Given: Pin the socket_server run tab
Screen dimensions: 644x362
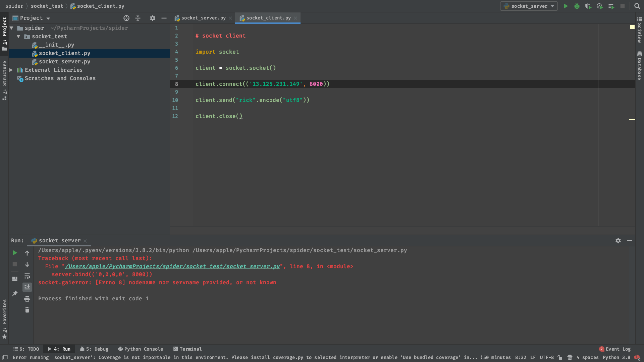Looking at the screenshot, I should pyautogui.click(x=15, y=294).
